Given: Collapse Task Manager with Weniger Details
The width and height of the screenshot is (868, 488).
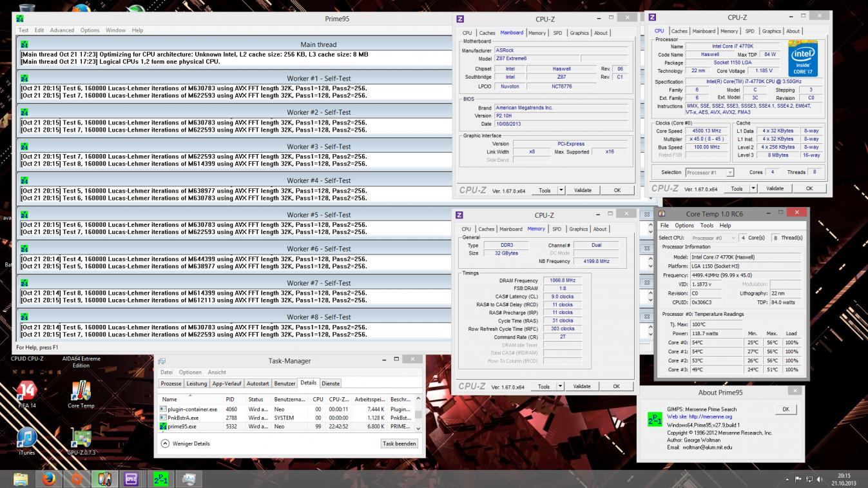Looking at the screenshot, I should (x=186, y=444).
